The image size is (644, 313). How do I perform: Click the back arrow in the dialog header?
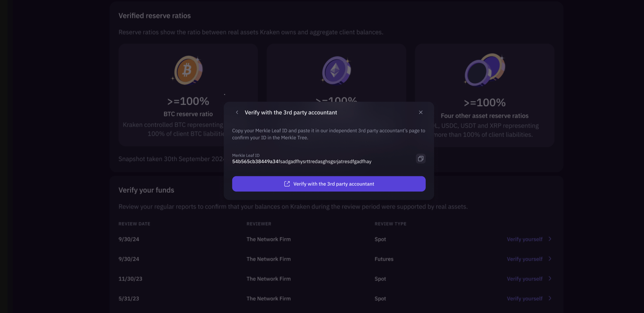pyautogui.click(x=237, y=112)
